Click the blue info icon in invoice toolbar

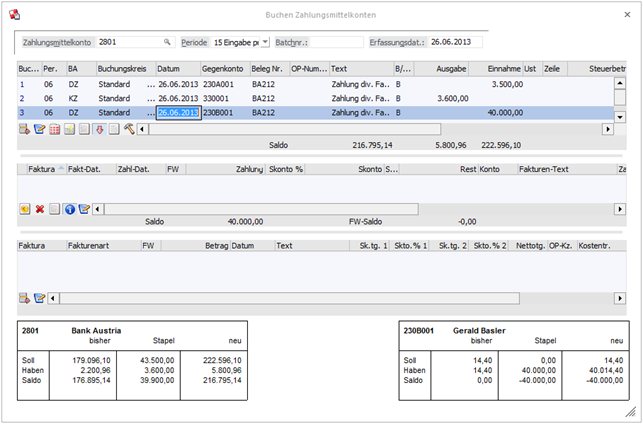[70, 209]
